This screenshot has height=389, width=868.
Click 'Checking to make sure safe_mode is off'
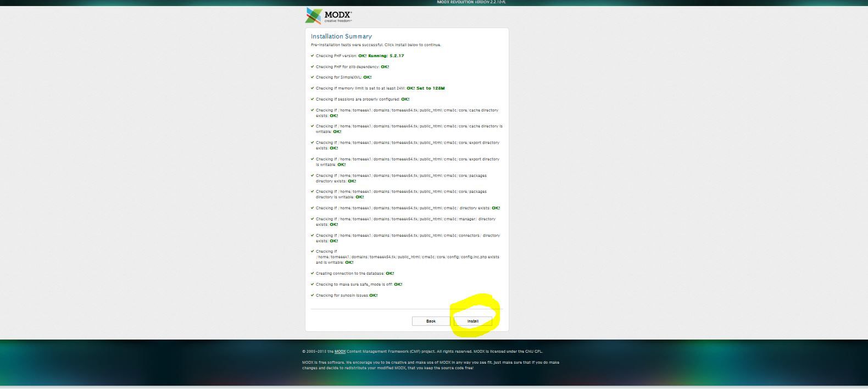tap(354, 284)
